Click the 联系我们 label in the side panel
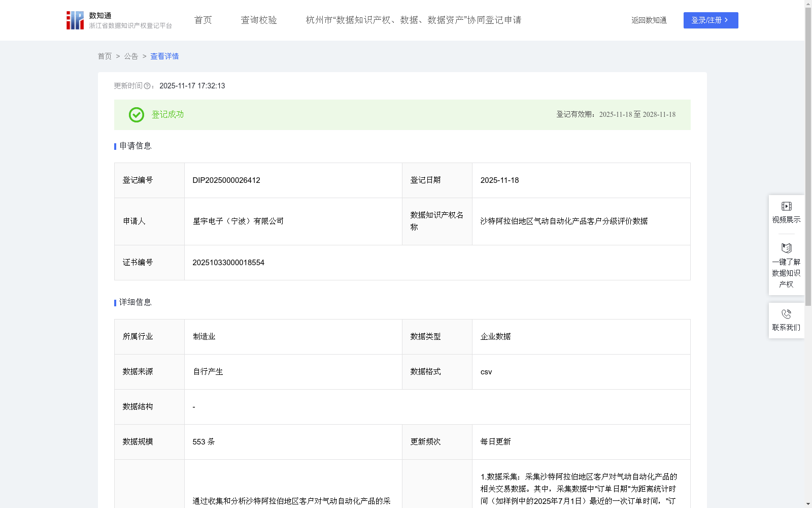 click(x=786, y=328)
